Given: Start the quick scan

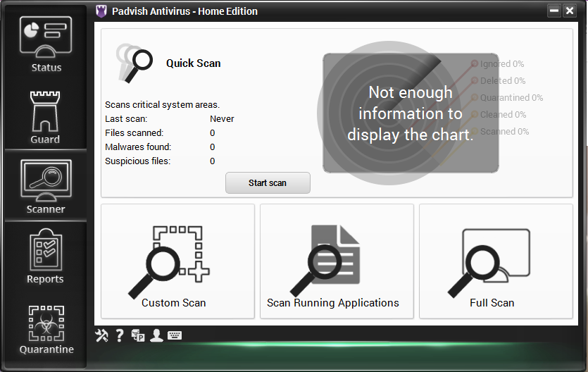Looking at the screenshot, I should pos(268,183).
